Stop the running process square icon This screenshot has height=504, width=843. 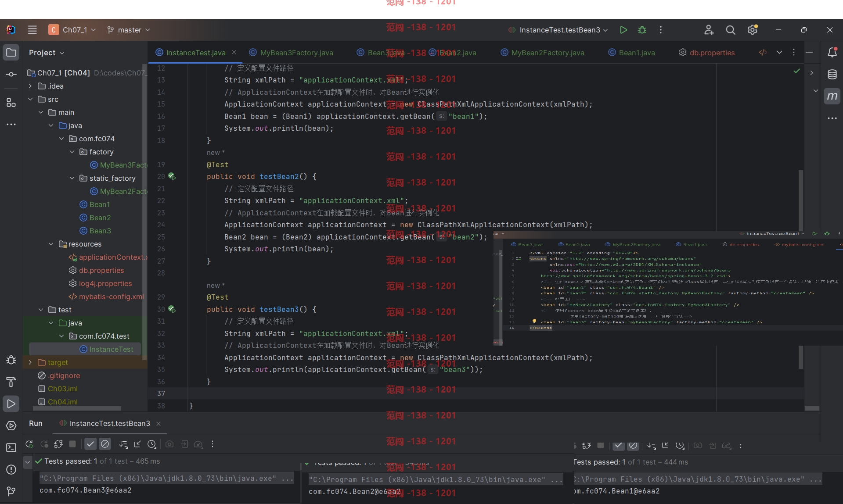click(x=72, y=444)
